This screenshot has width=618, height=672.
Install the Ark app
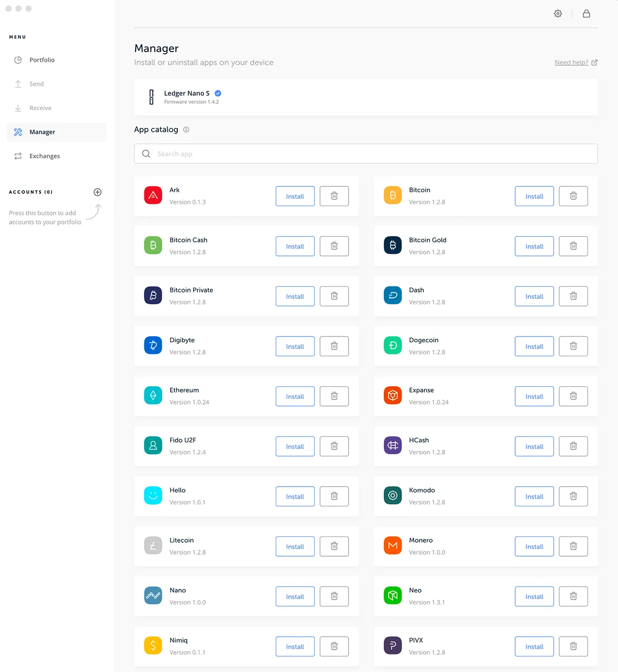click(x=295, y=196)
